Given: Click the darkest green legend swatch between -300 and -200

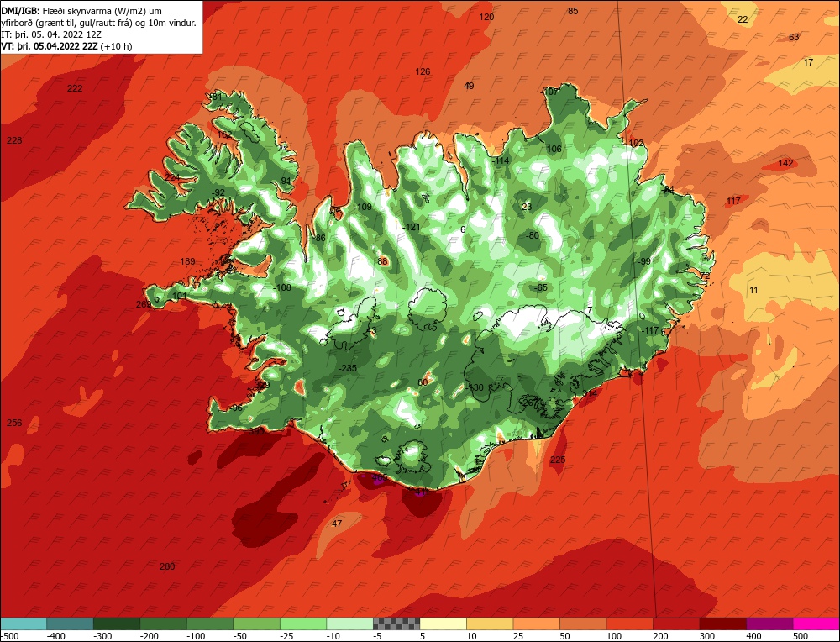Looking at the screenshot, I should pos(117,624).
